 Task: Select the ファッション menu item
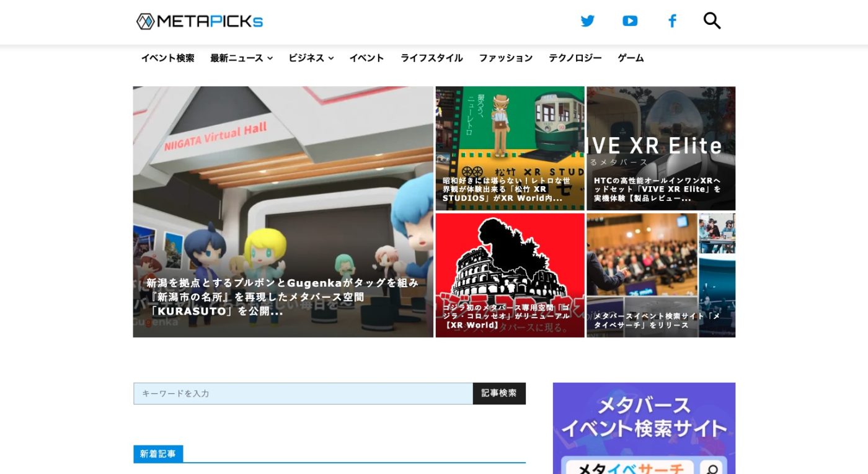(x=505, y=58)
